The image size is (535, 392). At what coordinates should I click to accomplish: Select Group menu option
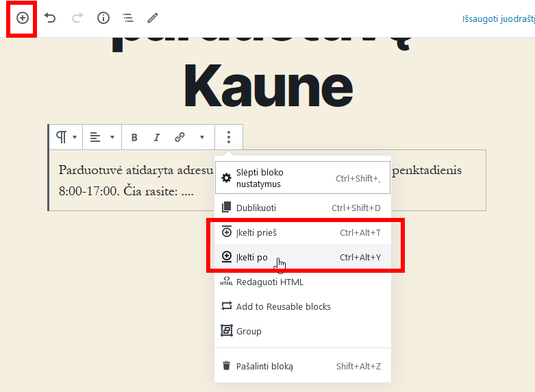tap(303, 331)
